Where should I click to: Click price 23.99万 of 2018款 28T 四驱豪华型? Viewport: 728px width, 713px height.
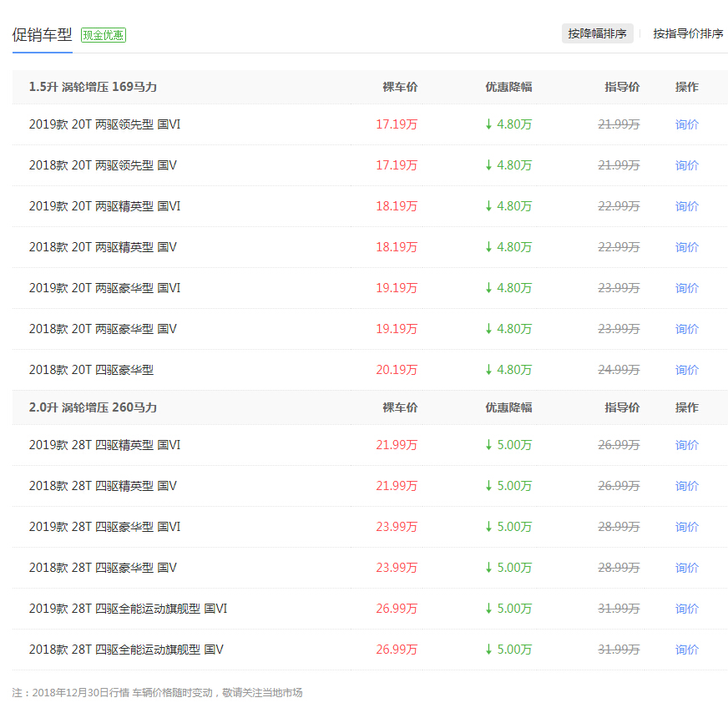[397, 567]
